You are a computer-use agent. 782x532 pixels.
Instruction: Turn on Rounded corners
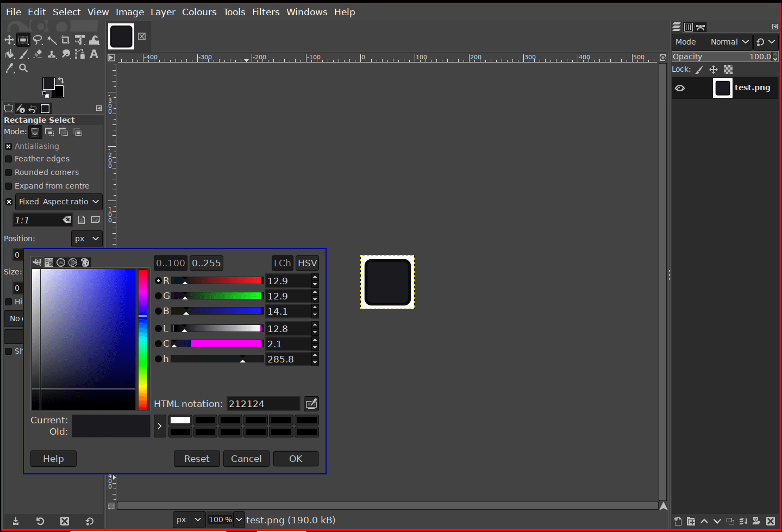tap(9, 172)
